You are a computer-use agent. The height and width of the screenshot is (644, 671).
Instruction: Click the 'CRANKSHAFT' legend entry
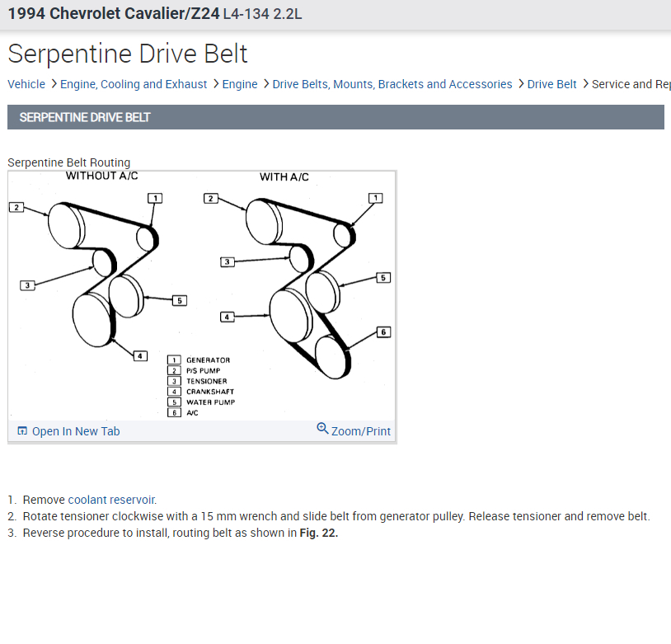pos(210,392)
